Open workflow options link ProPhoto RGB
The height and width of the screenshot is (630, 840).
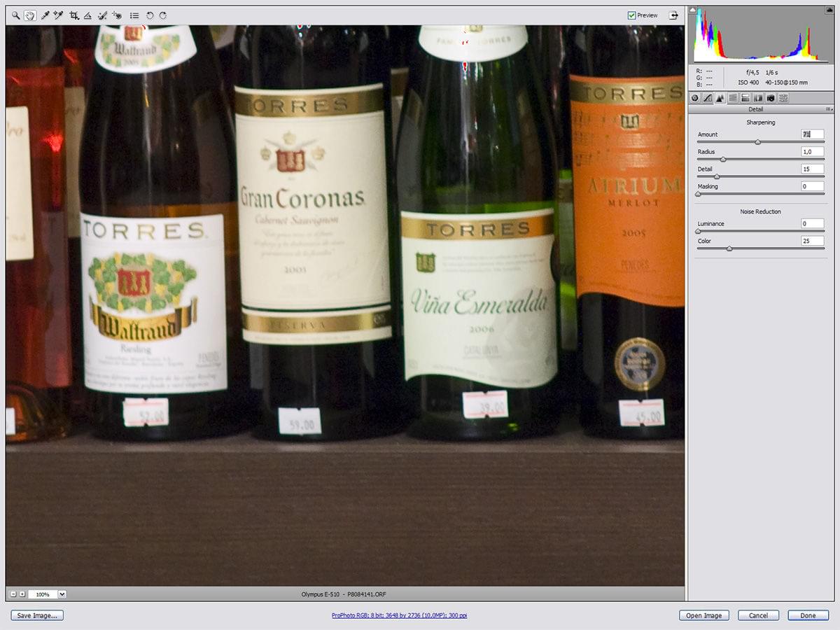point(400,615)
